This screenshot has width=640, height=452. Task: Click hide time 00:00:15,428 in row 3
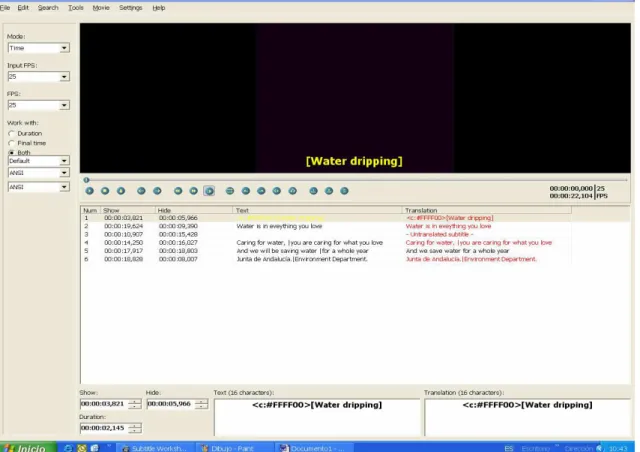tap(178, 234)
